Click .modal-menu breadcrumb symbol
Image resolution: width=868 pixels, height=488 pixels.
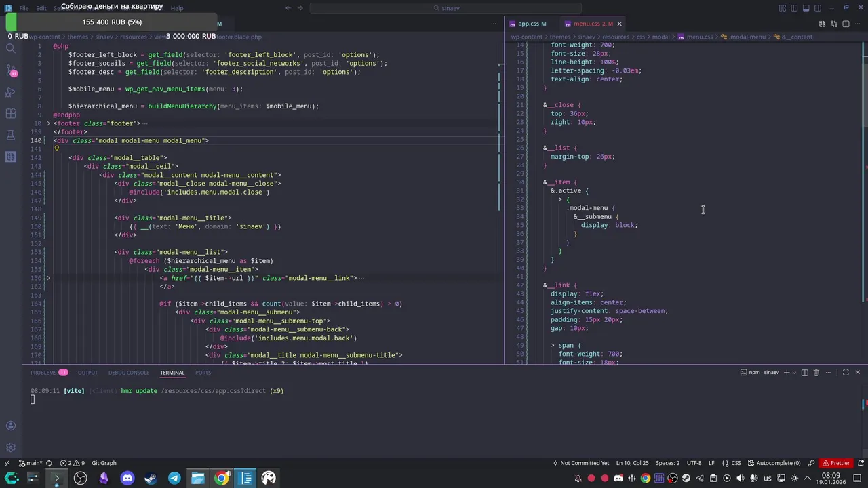(743, 37)
